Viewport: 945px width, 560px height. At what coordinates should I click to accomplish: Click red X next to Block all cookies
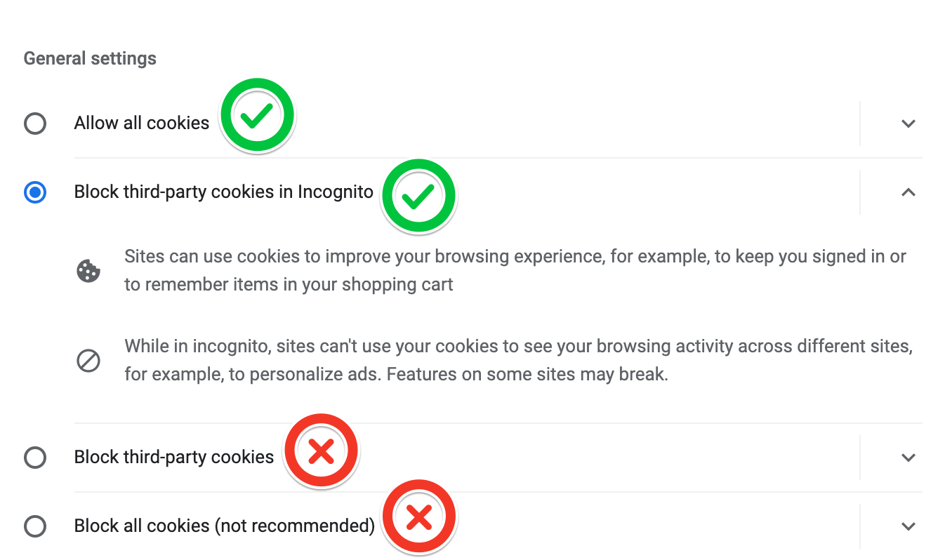(419, 518)
